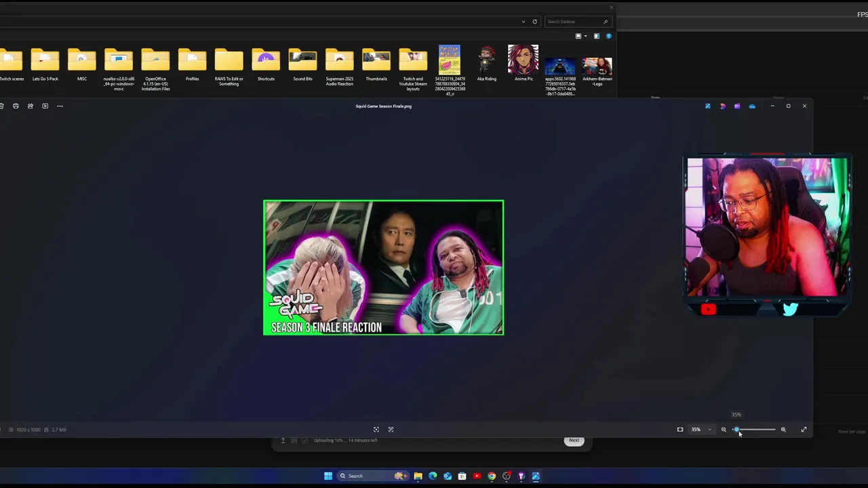Screen dimensions: 868x488
Task: Select the 'RAWS To Edit or Something' folder
Action: [229, 68]
